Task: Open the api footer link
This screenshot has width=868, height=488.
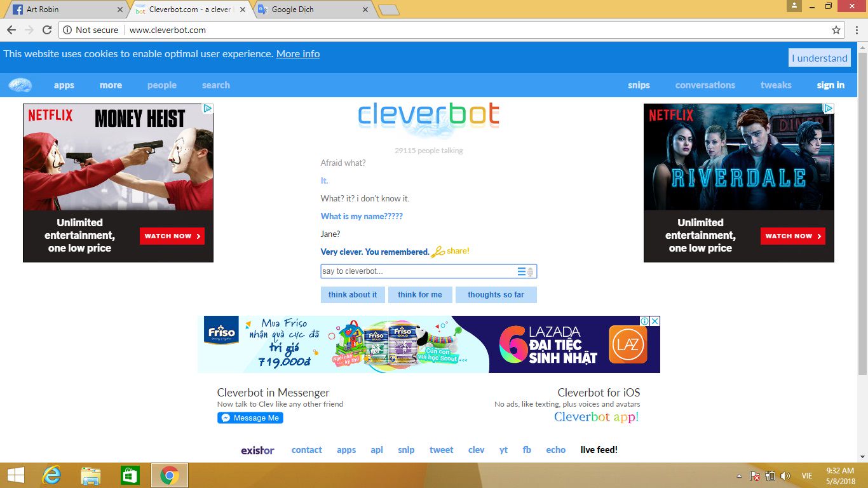Action: point(377,450)
